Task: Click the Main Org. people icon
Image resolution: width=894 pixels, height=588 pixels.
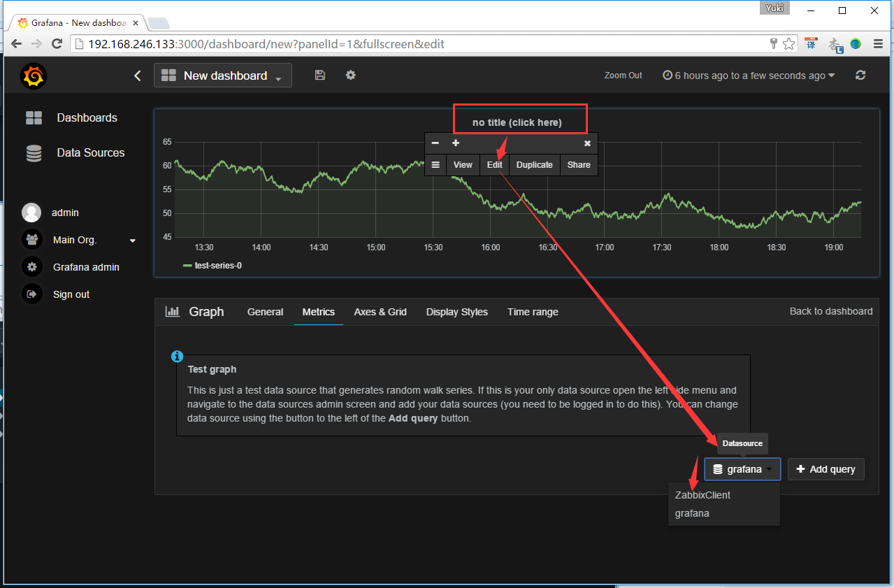Action: 31,240
